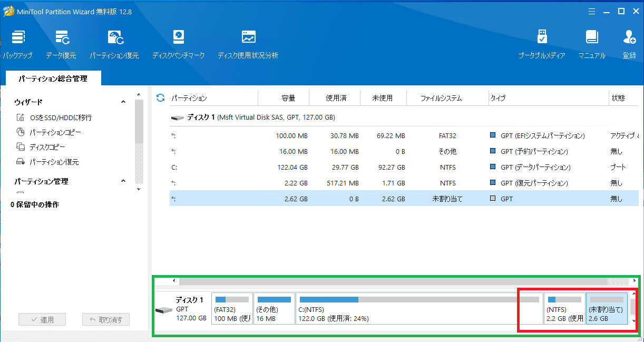Click the horizontal scrollbar thumb in partition list
This screenshot has width=644, height=342.
(393, 281)
